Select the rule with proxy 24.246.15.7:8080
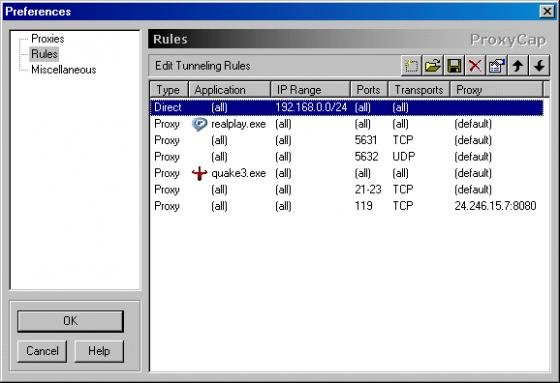The width and height of the screenshot is (560, 383). pyautogui.click(x=347, y=206)
